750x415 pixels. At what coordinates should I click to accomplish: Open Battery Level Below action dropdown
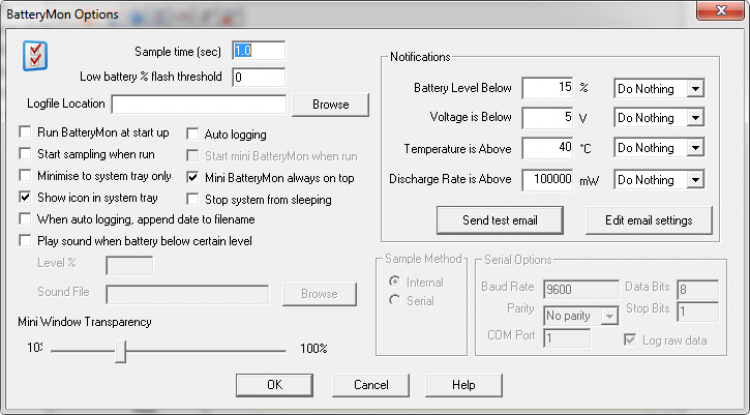click(x=695, y=88)
